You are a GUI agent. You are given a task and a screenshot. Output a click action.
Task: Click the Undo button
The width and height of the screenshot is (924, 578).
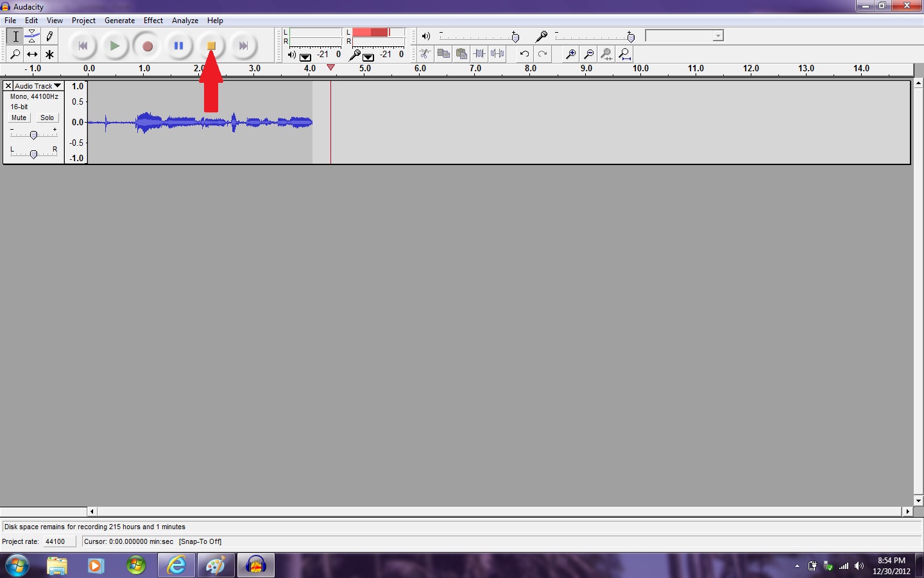[x=524, y=54]
